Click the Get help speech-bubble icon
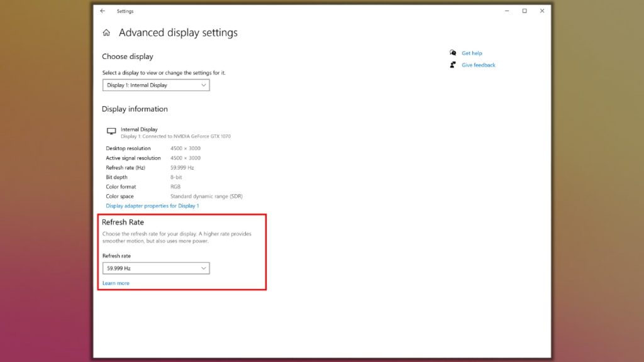The height and width of the screenshot is (362, 644). tap(453, 53)
